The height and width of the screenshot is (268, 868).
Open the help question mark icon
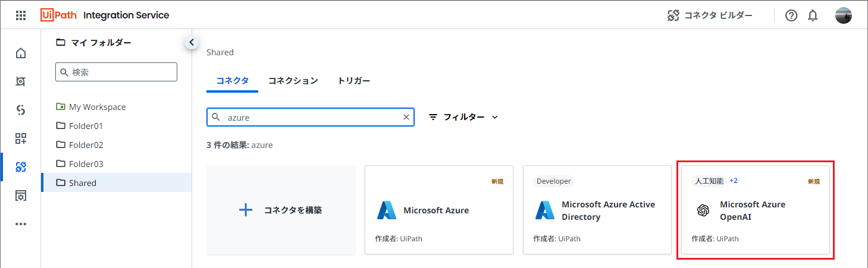791,16
